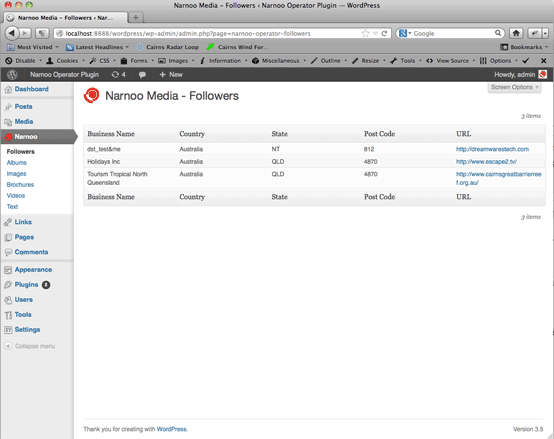
Task: Open the Albums submenu under Narnoo
Action: [x=17, y=162]
